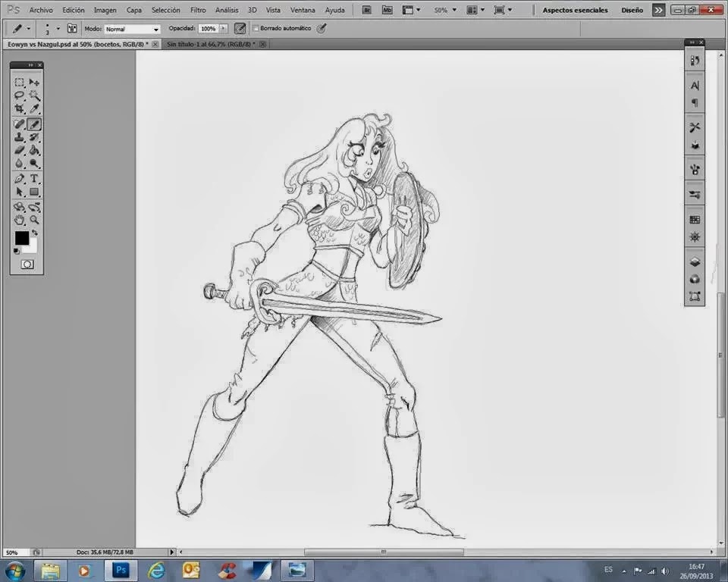728x582 pixels.
Task: Select the 3D Camera Orbit tool
Action: [34, 207]
